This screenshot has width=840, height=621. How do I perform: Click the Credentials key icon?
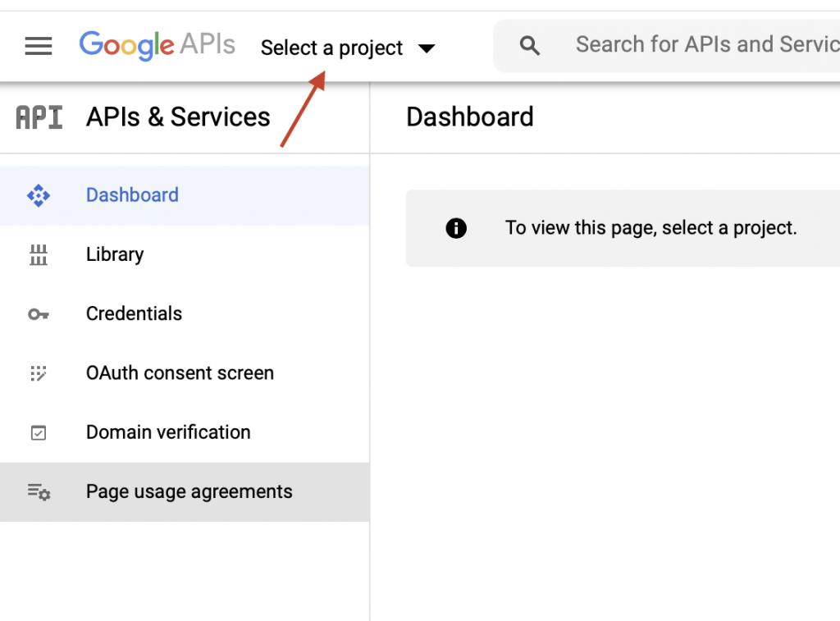(x=39, y=314)
